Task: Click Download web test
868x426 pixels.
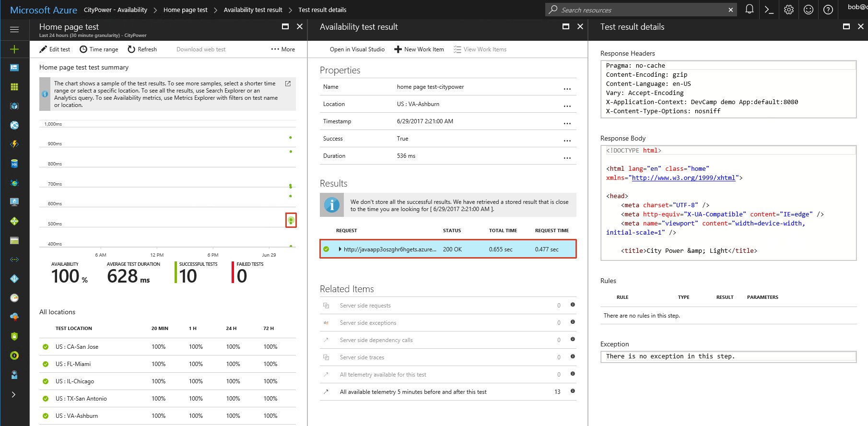Action: coord(201,49)
